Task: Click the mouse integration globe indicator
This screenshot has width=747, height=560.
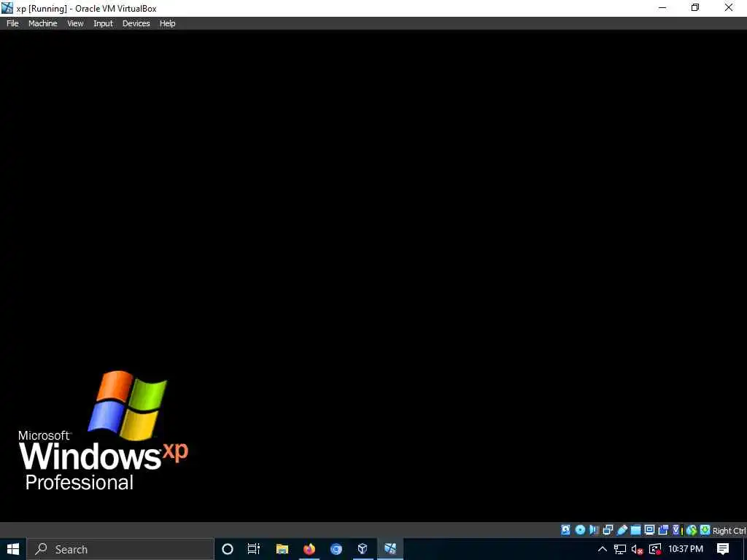Action: 692,530
